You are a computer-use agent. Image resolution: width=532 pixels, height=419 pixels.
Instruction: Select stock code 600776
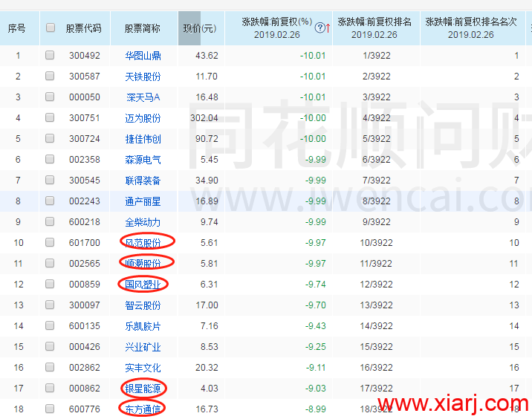(85, 409)
